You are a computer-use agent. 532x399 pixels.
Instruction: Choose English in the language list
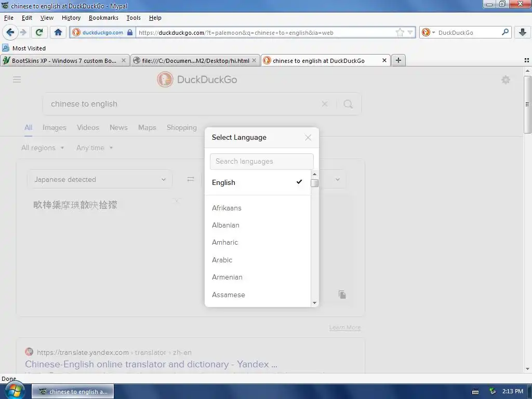coord(258,182)
